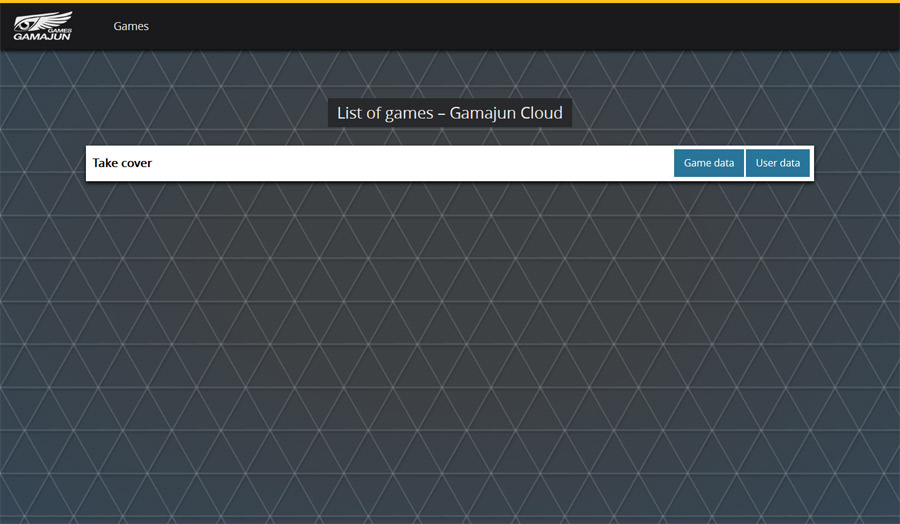Select the Take cover game title
Viewport: 900px width, 524px height.
click(122, 163)
